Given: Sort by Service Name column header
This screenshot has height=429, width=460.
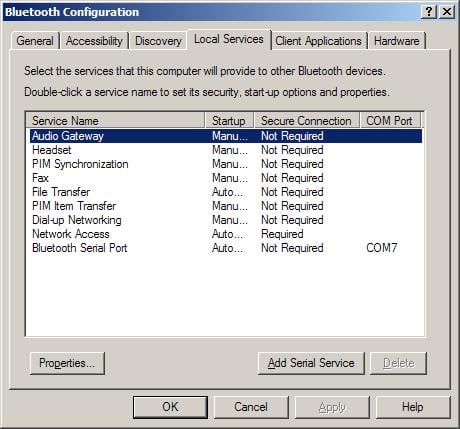Looking at the screenshot, I should (115, 120).
